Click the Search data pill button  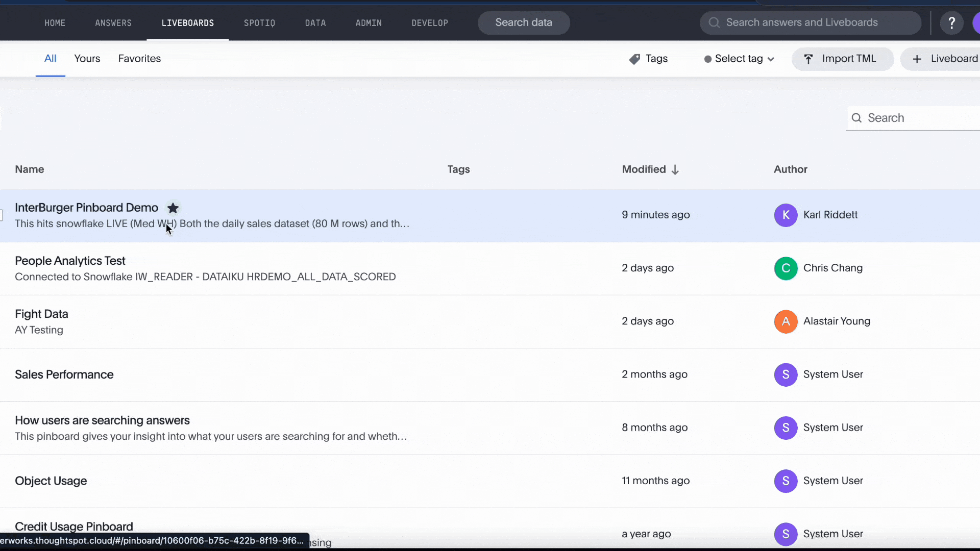(x=524, y=23)
